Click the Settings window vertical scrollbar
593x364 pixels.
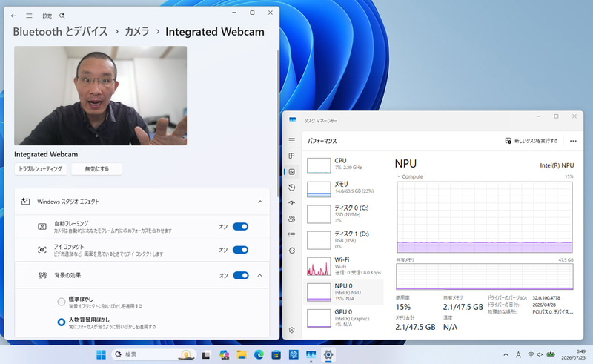[278, 123]
